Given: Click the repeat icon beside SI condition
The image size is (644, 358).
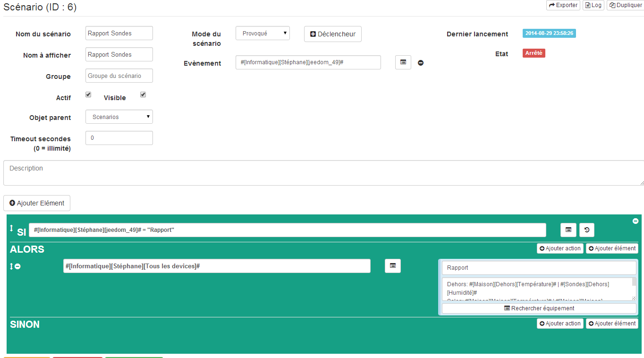Looking at the screenshot, I should tap(587, 230).
